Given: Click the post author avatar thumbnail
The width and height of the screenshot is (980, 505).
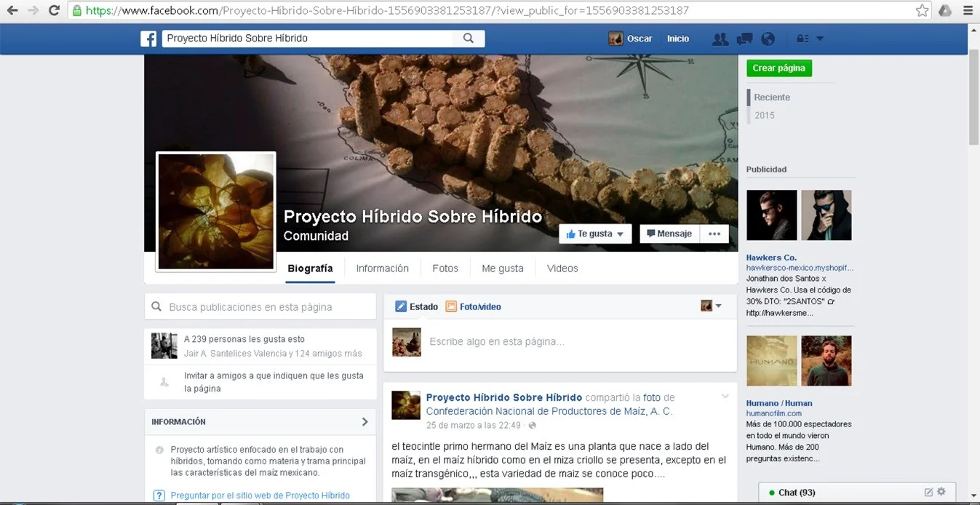Looking at the screenshot, I should tap(406, 405).
